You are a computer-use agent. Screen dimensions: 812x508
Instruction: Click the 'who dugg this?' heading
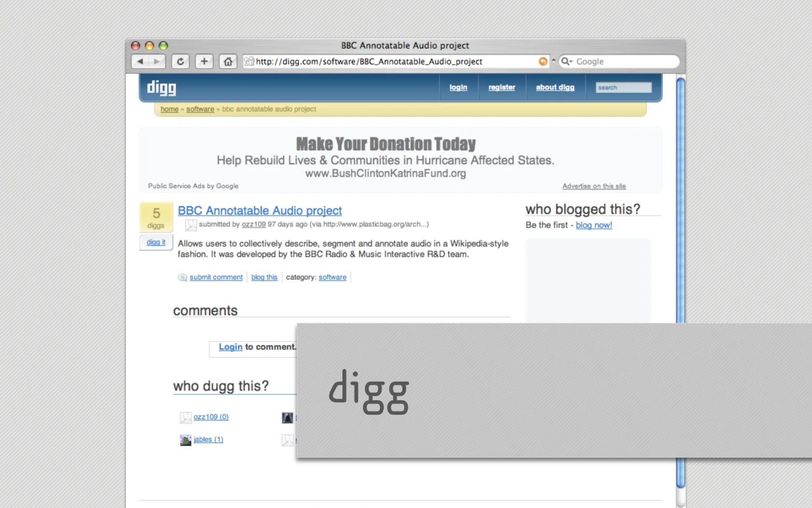point(221,386)
